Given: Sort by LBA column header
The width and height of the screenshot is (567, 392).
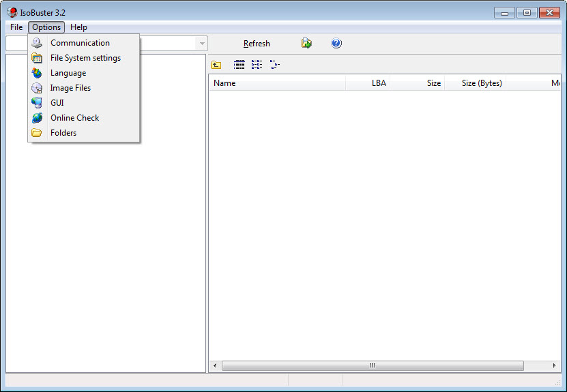Looking at the screenshot, I should [x=368, y=83].
